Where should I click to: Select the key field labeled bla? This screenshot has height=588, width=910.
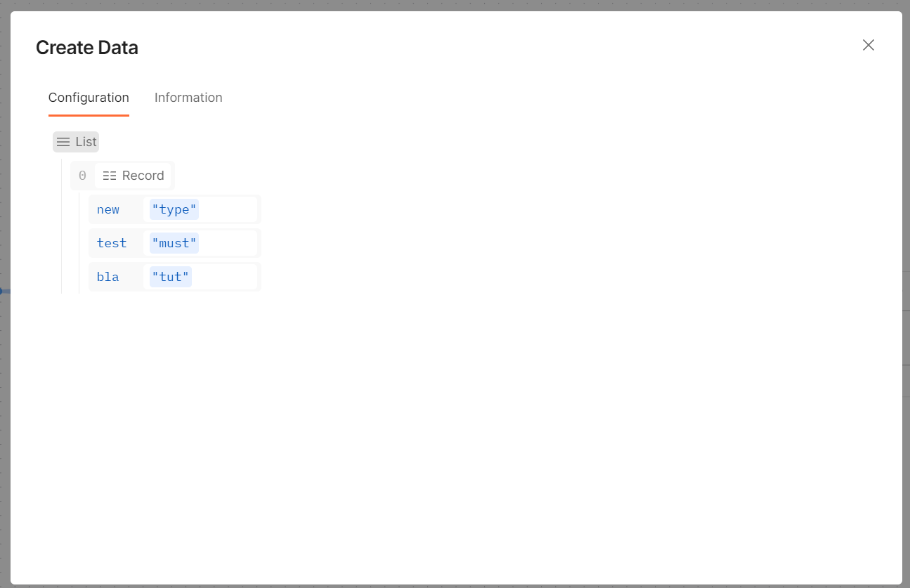108,276
